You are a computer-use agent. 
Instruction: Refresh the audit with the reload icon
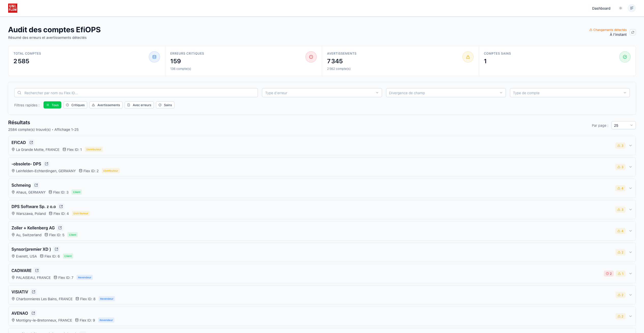(633, 32)
